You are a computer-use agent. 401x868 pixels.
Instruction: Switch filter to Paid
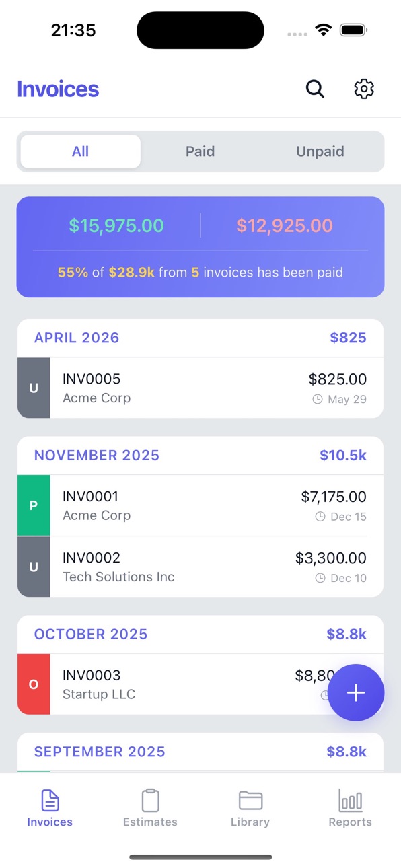point(200,151)
